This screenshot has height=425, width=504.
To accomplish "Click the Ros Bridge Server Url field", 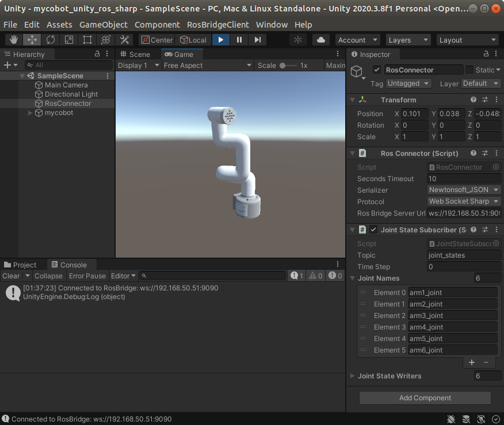I will point(464,213).
